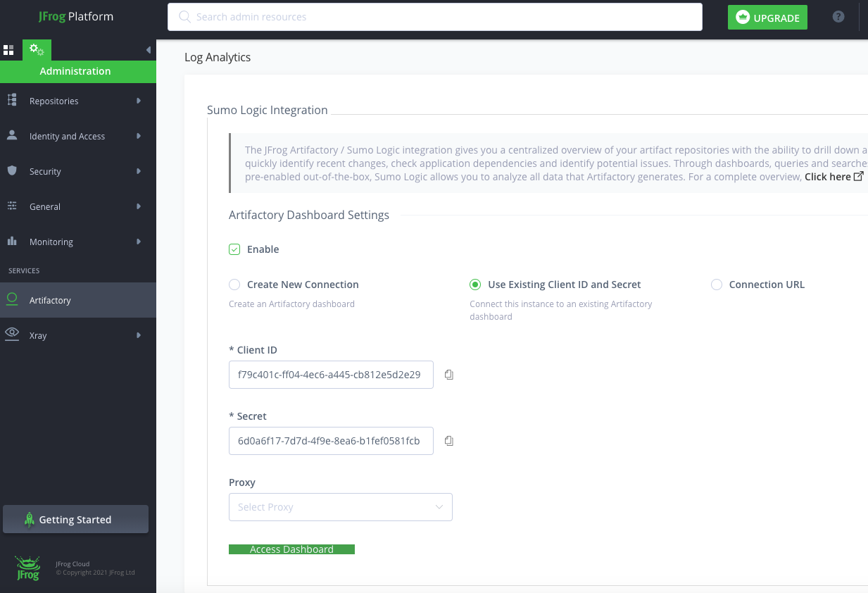Click the Access Dashboard button

291,549
